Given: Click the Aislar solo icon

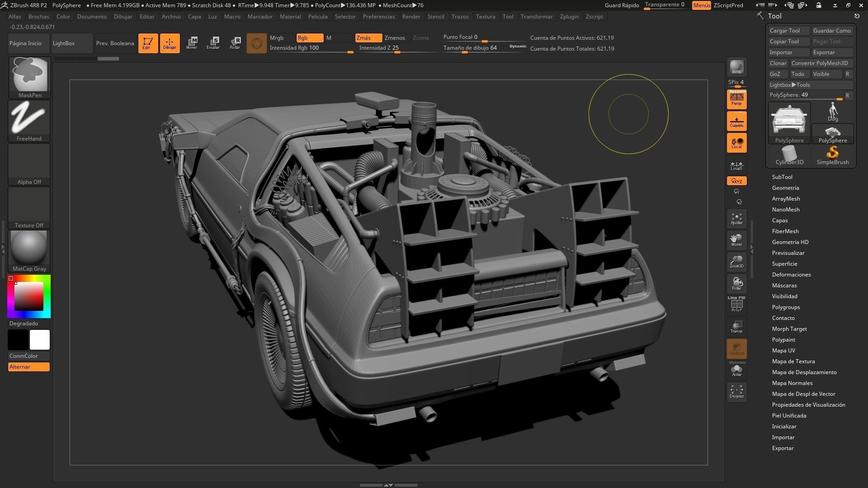Looking at the screenshot, I should [737, 370].
